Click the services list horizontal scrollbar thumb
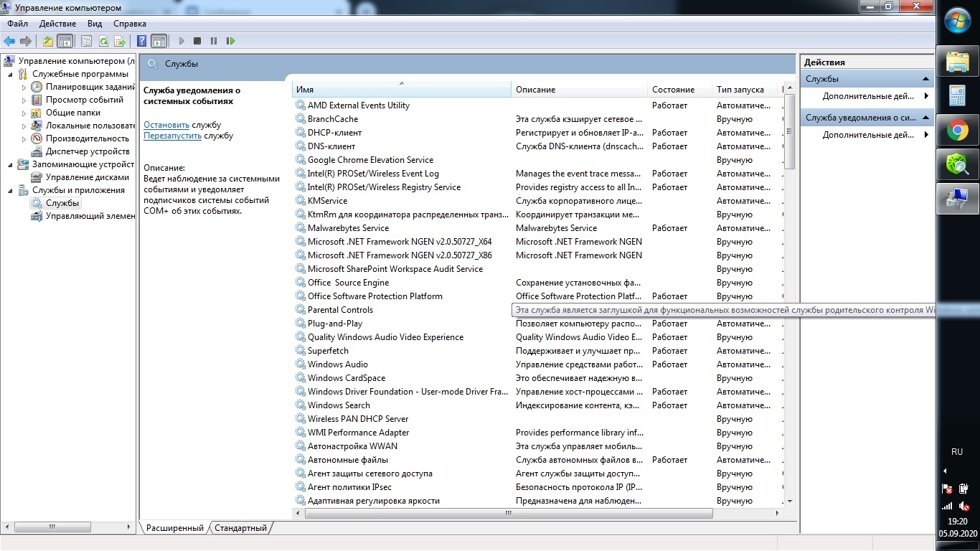This screenshot has height=551, width=980. pyautogui.click(x=509, y=514)
